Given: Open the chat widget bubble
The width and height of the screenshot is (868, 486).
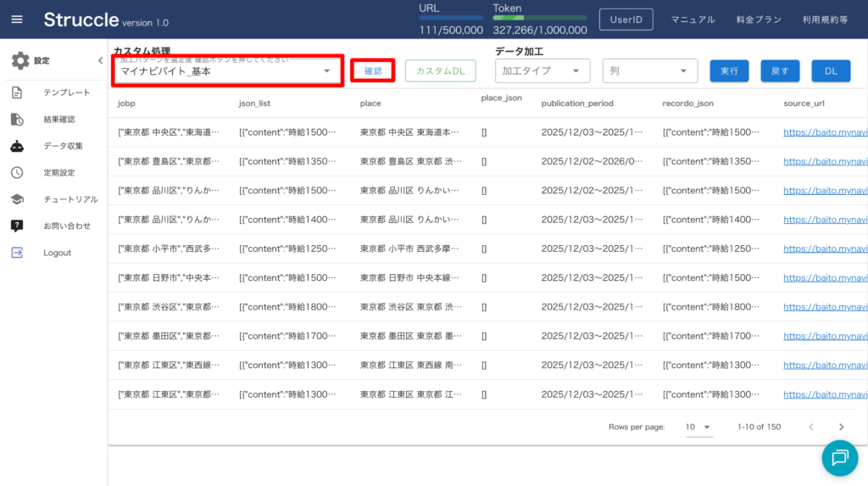Looking at the screenshot, I should tap(839, 458).
